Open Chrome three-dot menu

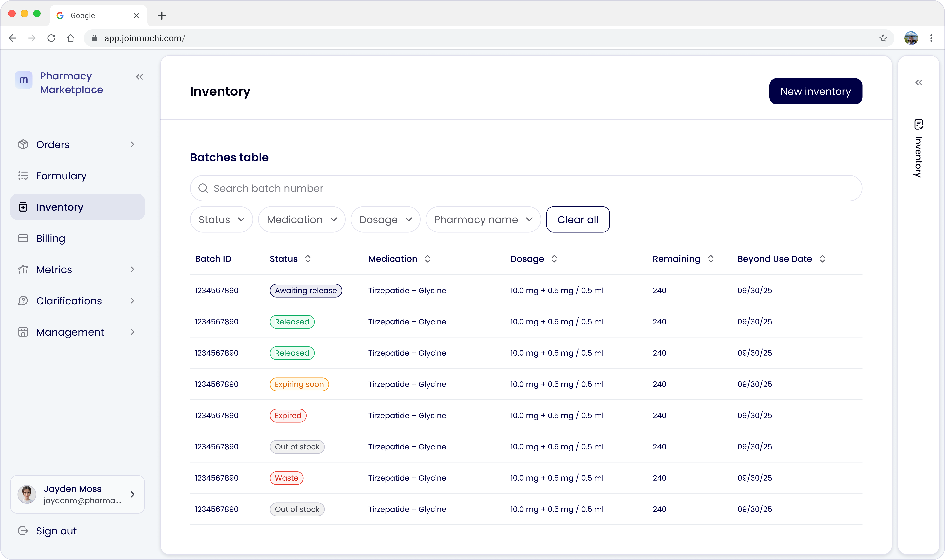(x=931, y=38)
